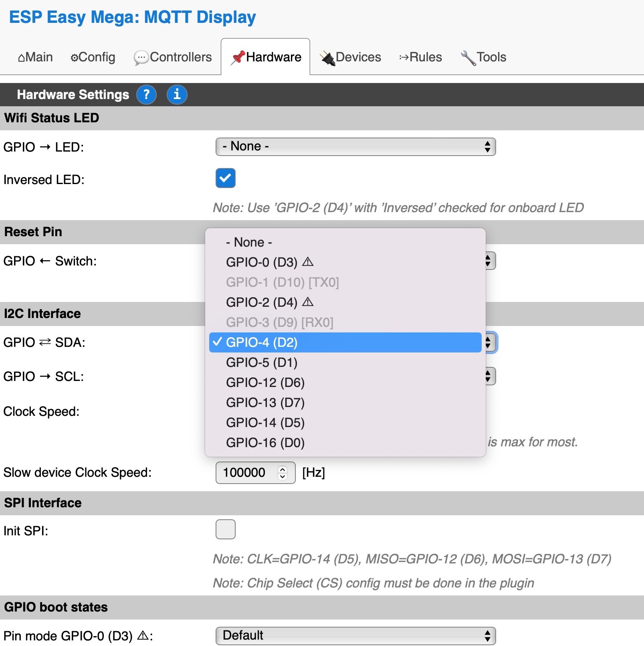Select GPIO-16 (D0) from the list
The width and height of the screenshot is (644, 646).
[345, 443]
